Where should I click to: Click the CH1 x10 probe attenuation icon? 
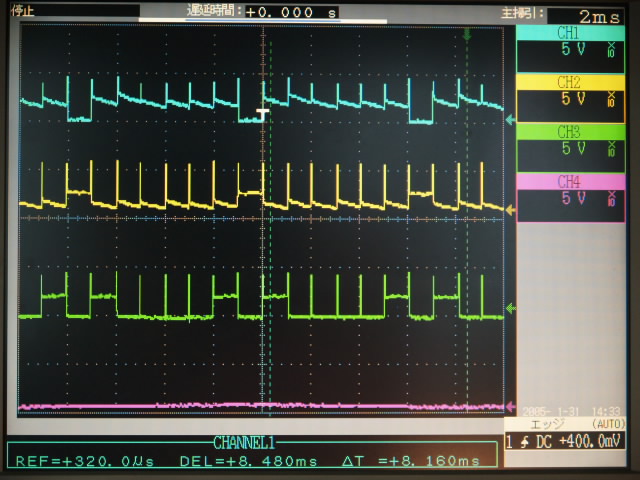611,52
